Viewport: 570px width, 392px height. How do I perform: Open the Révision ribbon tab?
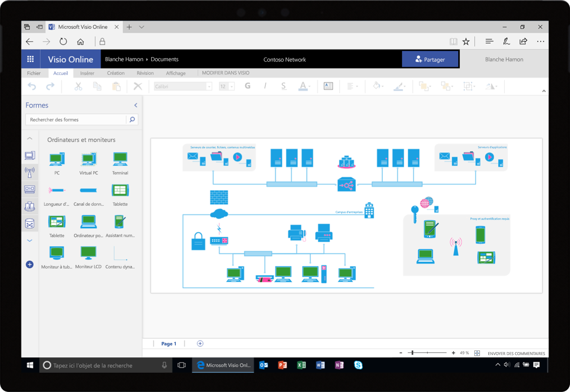pyautogui.click(x=145, y=73)
